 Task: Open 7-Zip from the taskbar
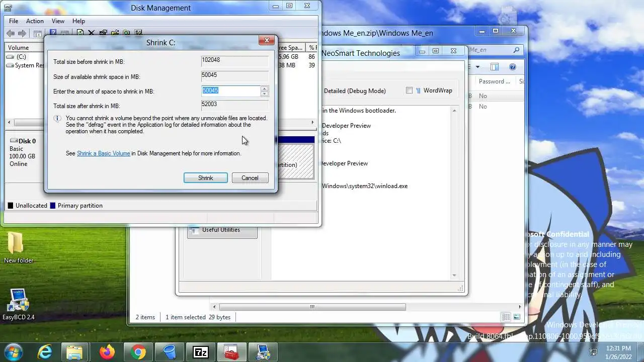tap(200, 352)
